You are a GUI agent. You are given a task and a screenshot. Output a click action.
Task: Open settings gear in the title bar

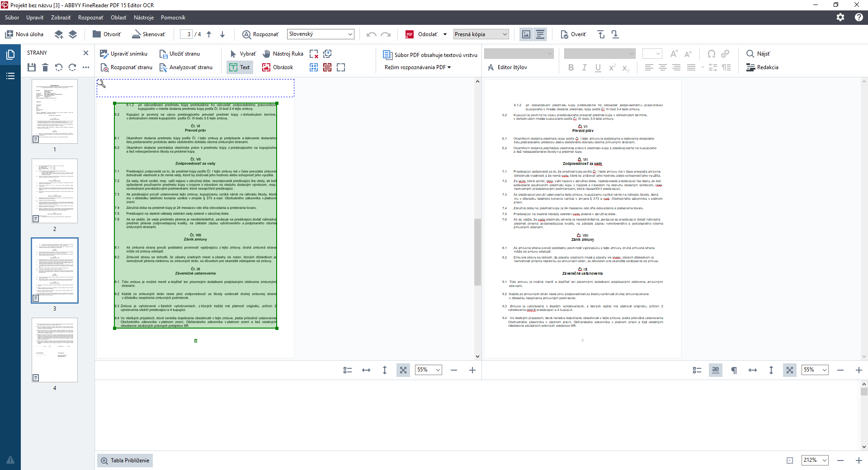pyautogui.click(x=840, y=17)
